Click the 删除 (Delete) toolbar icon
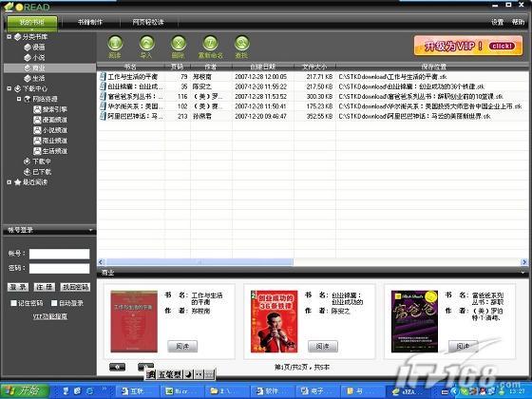This screenshot has height=399, width=532. (x=179, y=44)
